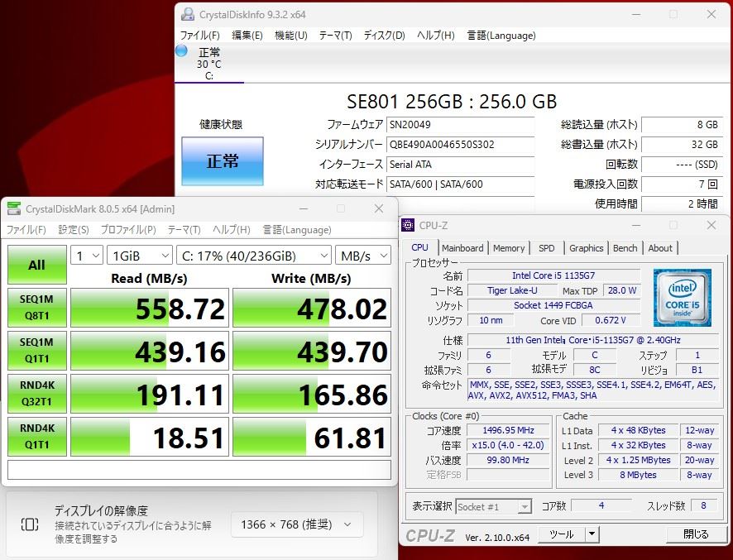
Task: Switch to the SPD tab in CPU-Z
Action: pos(547,248)
